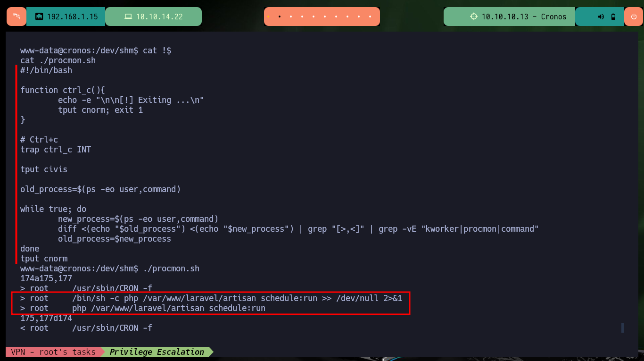Click the terminal scrollbar thumb at right edge
This screenshot has height=361, width=644.
pos(622,327)
